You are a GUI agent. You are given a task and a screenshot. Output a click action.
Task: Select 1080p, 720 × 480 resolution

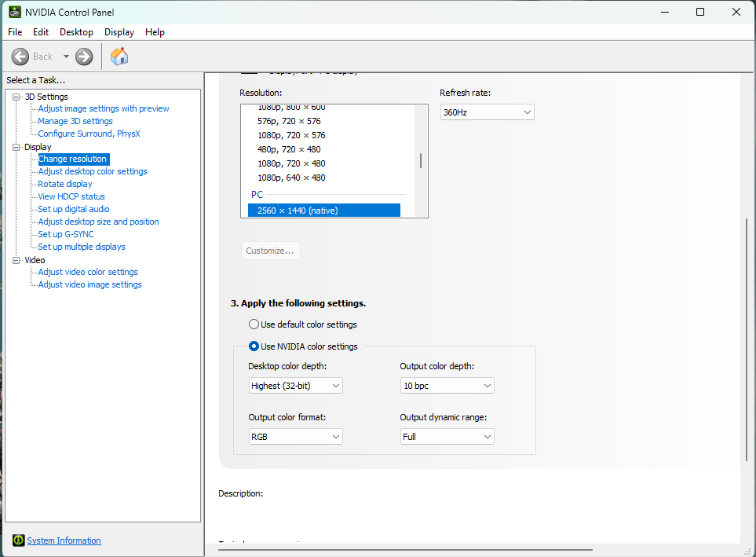click(x=291, y=163)
